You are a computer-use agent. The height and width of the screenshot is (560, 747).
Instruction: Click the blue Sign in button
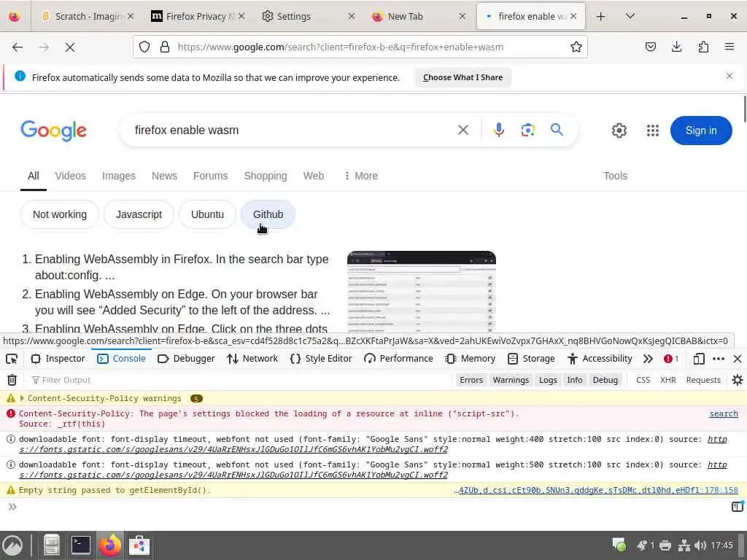(x=701, y=131)
